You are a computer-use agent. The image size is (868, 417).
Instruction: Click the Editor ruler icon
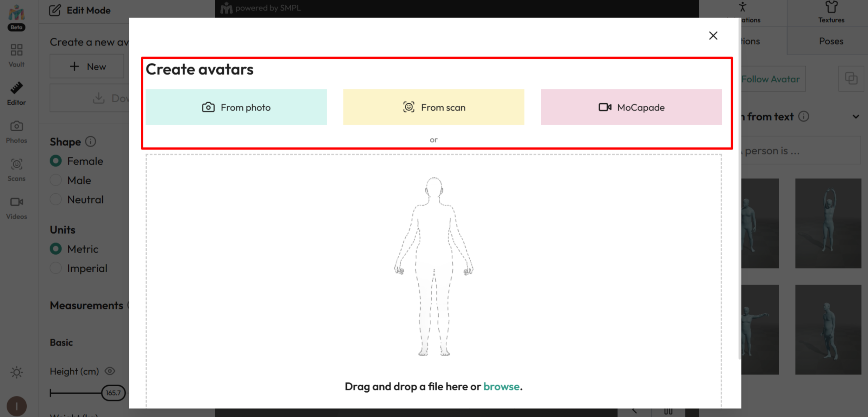[16, 88]
